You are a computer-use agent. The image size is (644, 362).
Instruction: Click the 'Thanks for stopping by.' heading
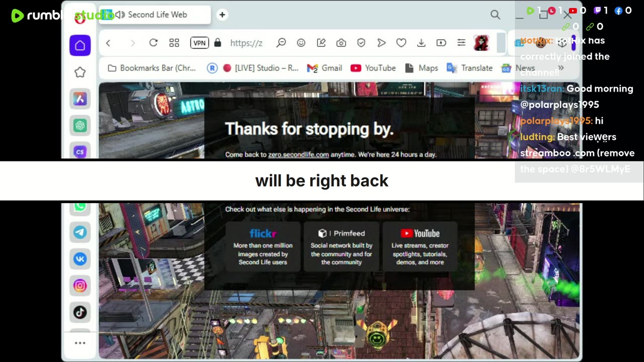pyautogui.click(x=309, y=129)
